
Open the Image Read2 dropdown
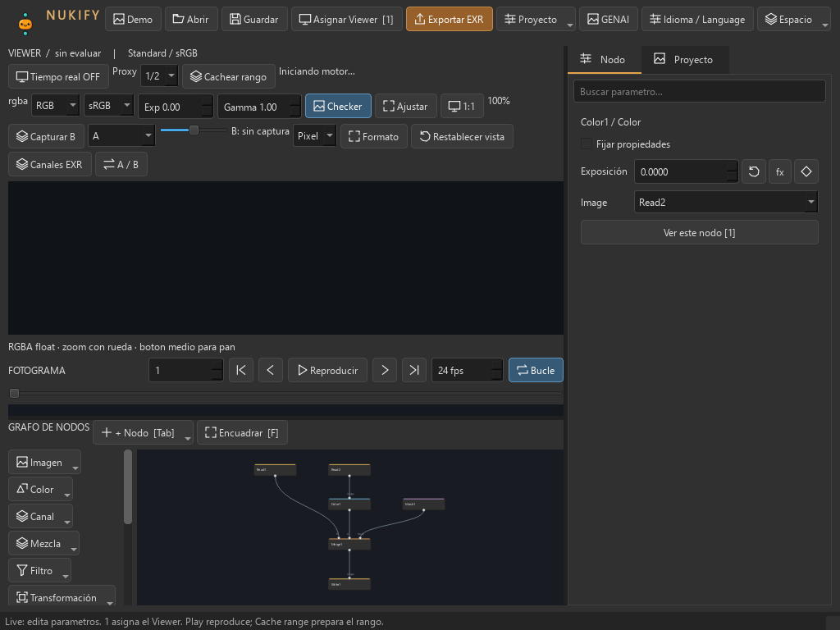[726, 202]
